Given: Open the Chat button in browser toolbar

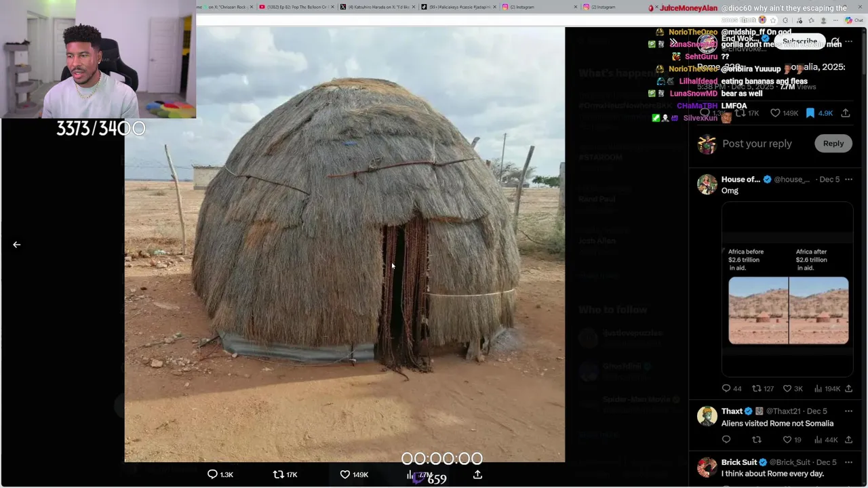Looking at the screenshot, I should pyautogui.click(x=853, y=20).
